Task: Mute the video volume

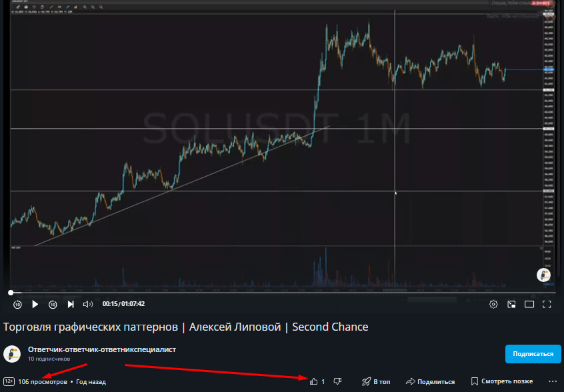Action: (x=87, y=304)
